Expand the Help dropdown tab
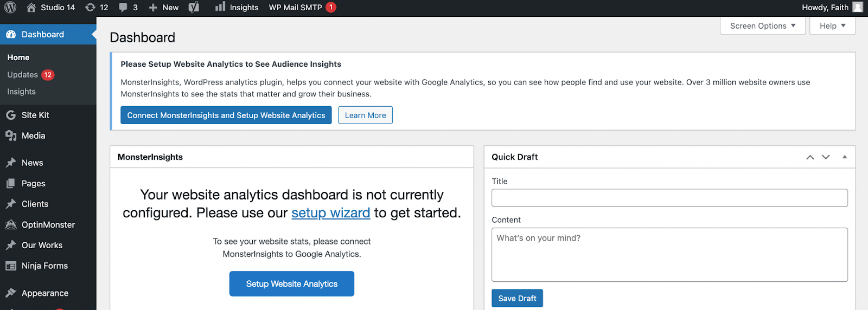The height and width of the screenshot is (310, 868). [832, 26]
